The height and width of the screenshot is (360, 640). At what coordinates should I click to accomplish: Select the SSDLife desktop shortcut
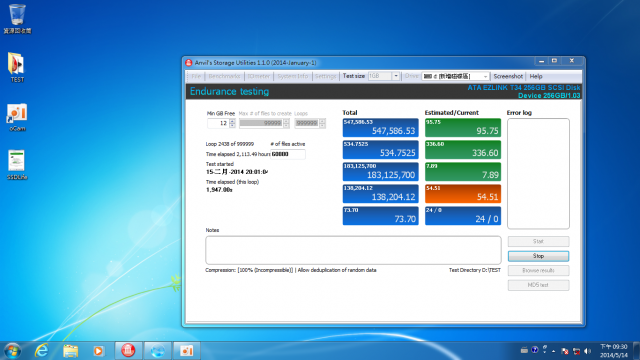(17, 165)
